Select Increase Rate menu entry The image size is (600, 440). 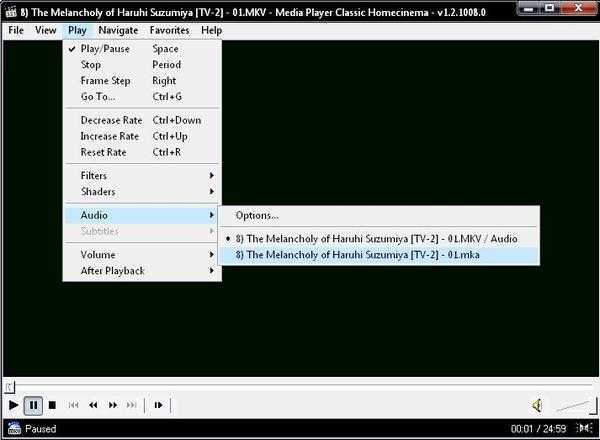click(x=142, y=136)
